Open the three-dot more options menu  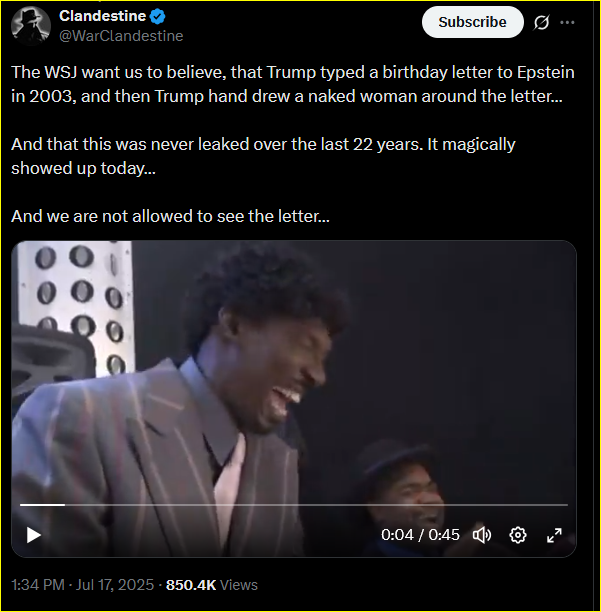(567, 22)
